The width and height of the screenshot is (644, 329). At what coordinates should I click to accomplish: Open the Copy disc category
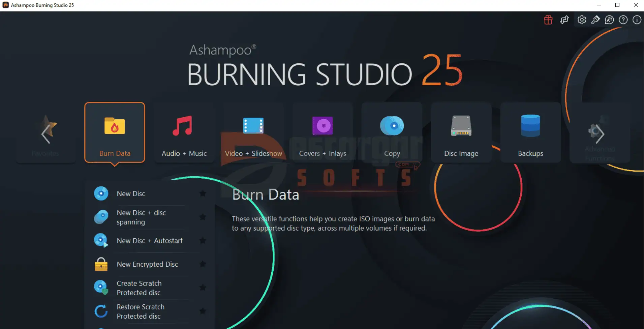(x=392, y=133)
